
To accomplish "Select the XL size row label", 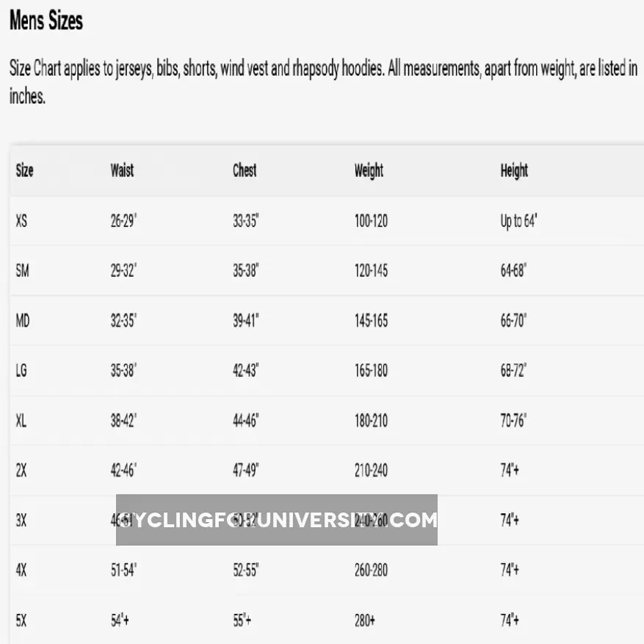I will click(x=21, y=421).
